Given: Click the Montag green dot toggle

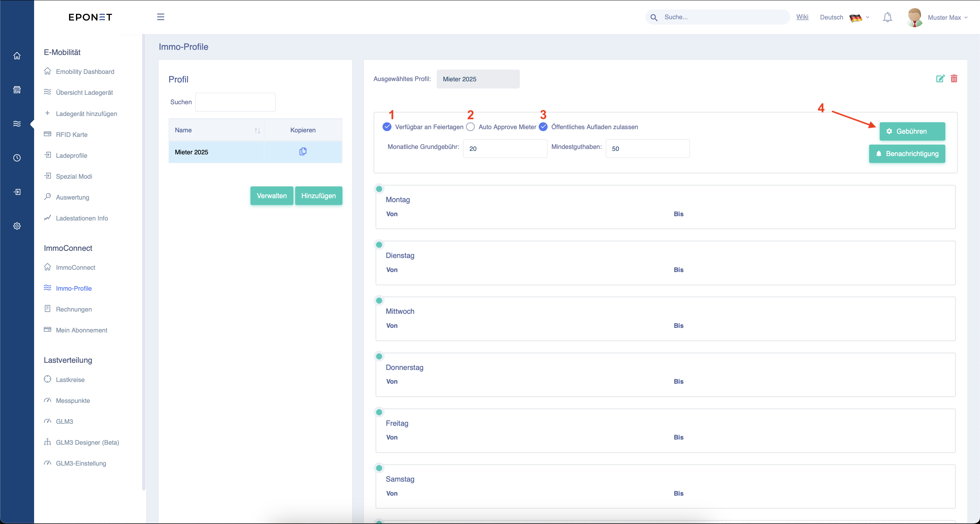Looking at the screenshot, I should click(x=379, y=189).
